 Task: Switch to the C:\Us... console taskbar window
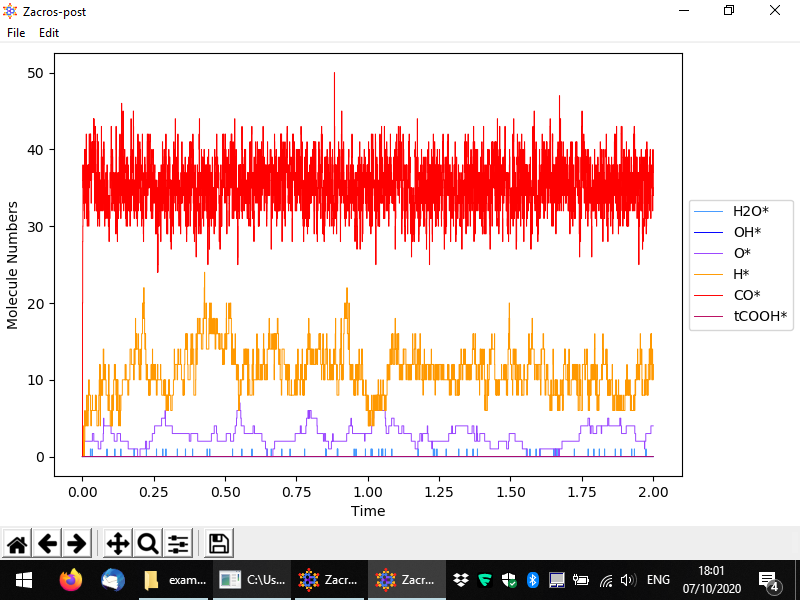(x=254, y=580)
